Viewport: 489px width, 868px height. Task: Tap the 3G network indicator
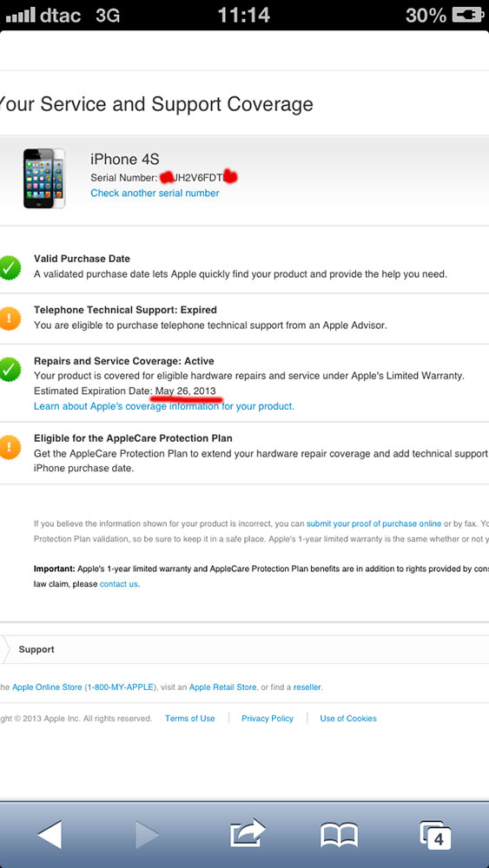108,15
